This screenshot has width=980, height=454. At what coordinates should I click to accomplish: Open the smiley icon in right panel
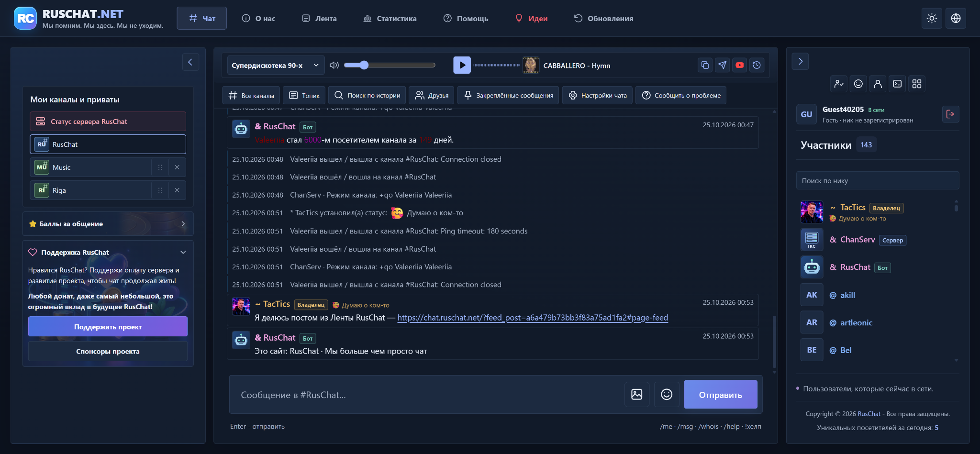[x=858, y=84]
